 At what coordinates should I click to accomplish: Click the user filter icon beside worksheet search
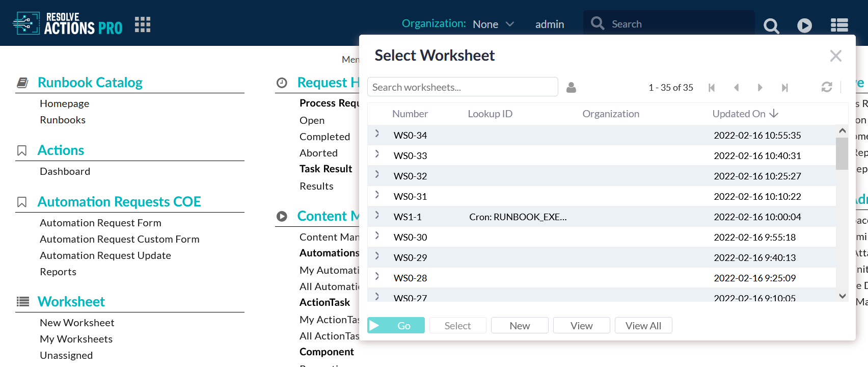pyautogui.click(x=571, y=88)
